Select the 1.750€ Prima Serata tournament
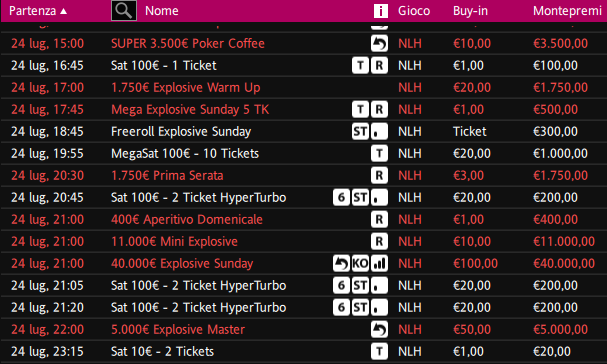 pyautogui.click(x=167, y=176)
